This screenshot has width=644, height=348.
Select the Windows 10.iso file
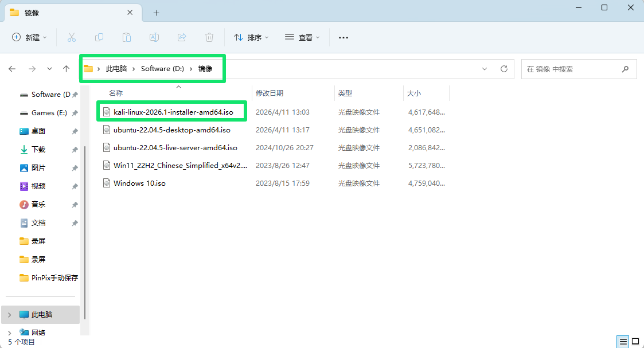coord(139,183)
